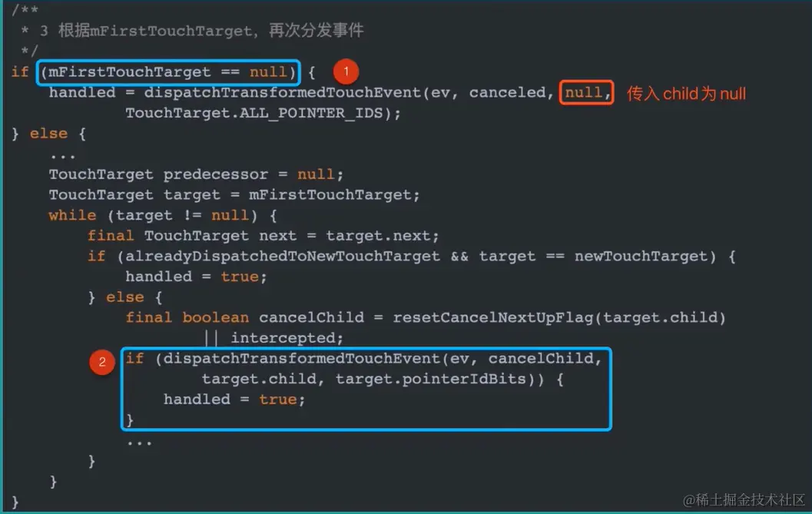Click the 'predecessor' variable name

point(215,174)
